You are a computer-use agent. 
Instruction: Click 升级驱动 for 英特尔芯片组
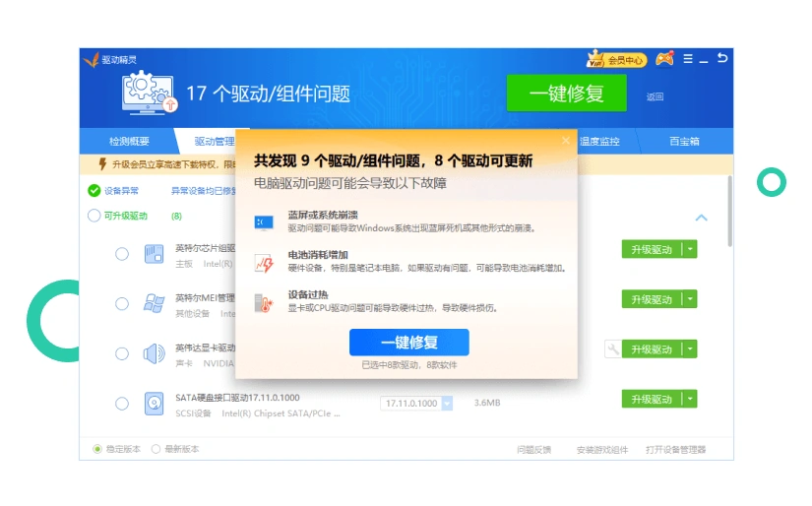pos(652,249)
